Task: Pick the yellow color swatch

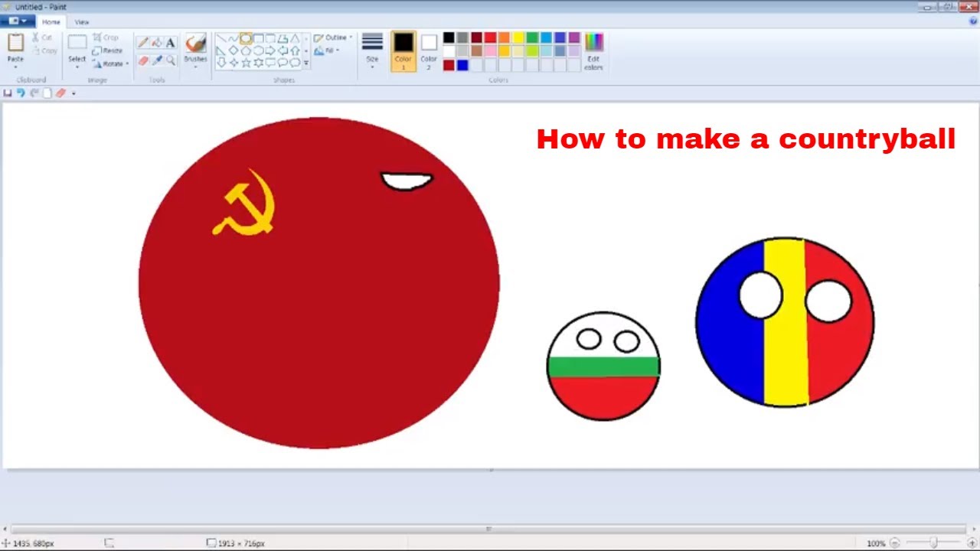Action: (x=518, y=37)
